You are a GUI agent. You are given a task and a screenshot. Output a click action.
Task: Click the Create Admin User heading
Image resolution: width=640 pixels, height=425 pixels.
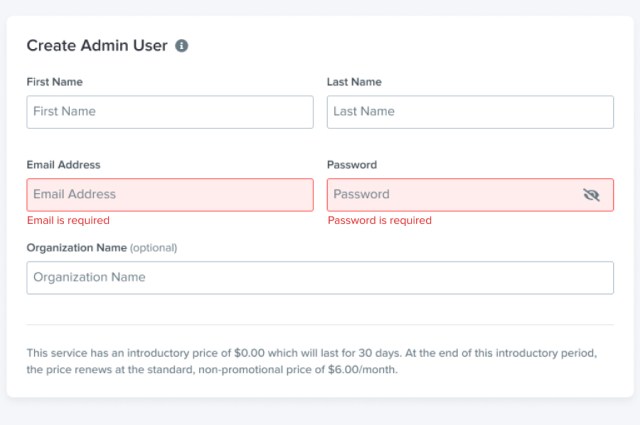coord(96,46)
